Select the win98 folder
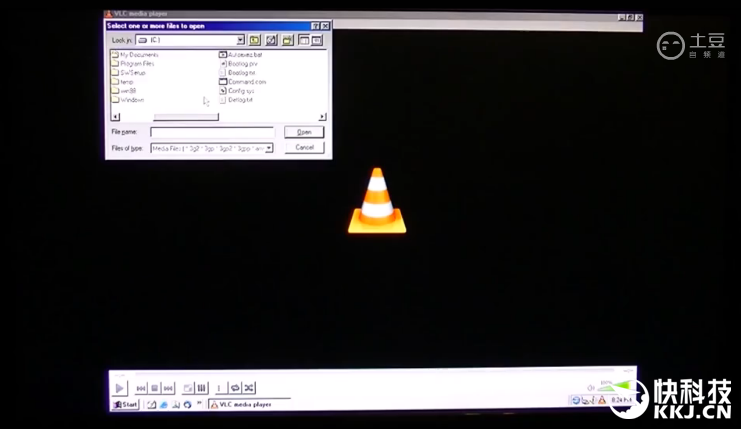Screen dimensions: 741x429 124,91
